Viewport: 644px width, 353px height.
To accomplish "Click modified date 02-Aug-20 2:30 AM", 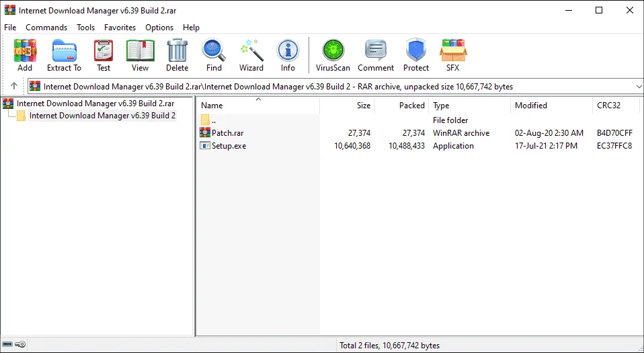I will tap(549, 133).
